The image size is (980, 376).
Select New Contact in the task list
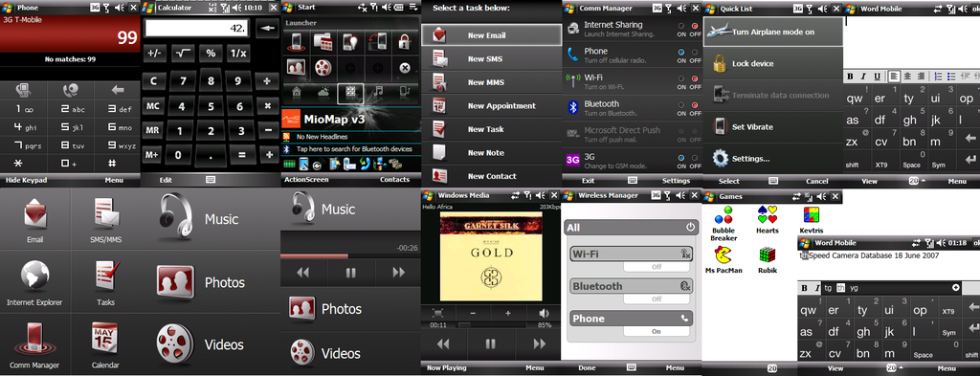[491, 175]
